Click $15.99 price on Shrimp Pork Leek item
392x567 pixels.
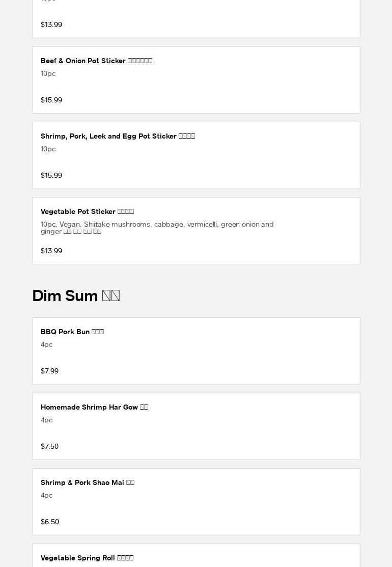(x=51, y=175)
